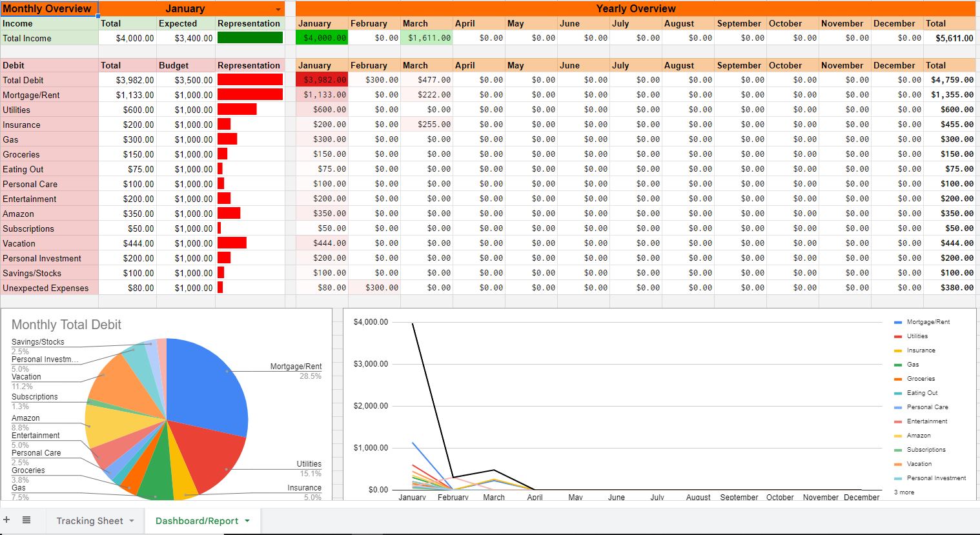980x535 pixels.
Task: Select Amazon total cell $350.00
Action: click(x=127, y=214)
